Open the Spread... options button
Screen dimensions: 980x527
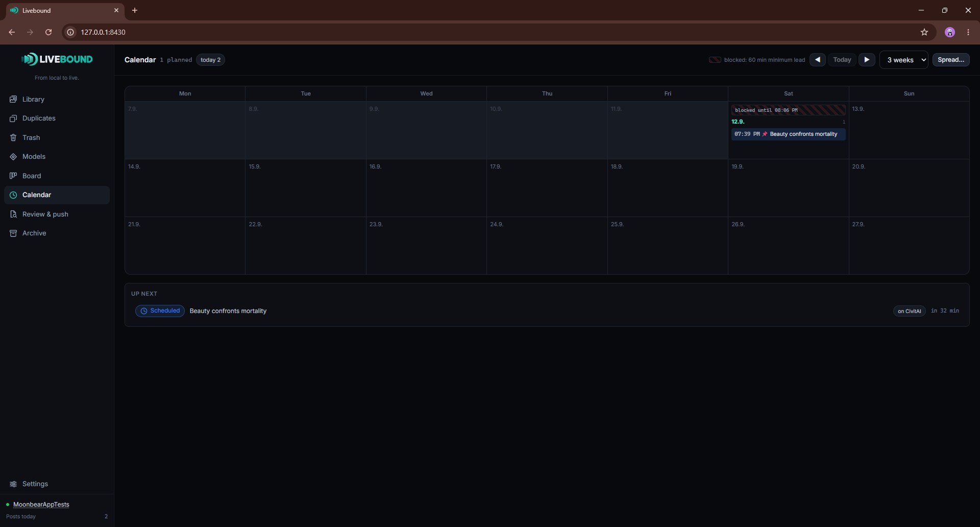tap(951, 60)
